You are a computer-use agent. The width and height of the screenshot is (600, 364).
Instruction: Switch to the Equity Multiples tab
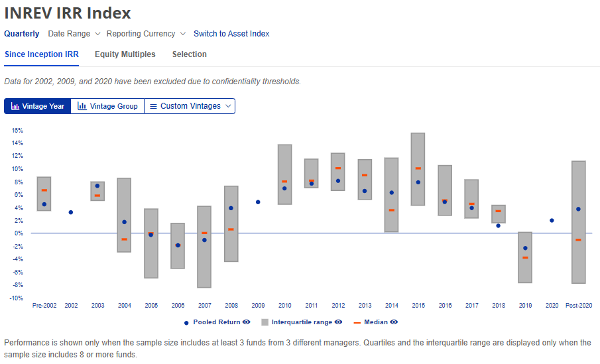125,54
